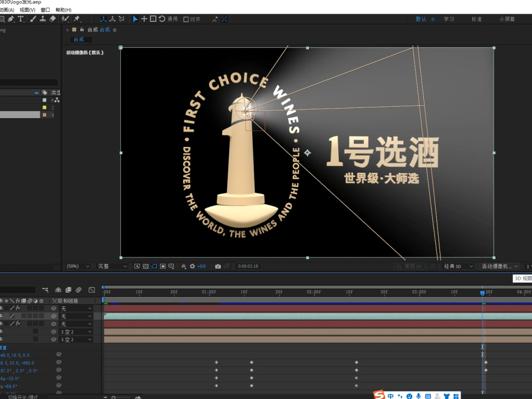Open the composition mini-flowchart in timeline
Viewport: 532px width, 399px height.
click(45, 290)
